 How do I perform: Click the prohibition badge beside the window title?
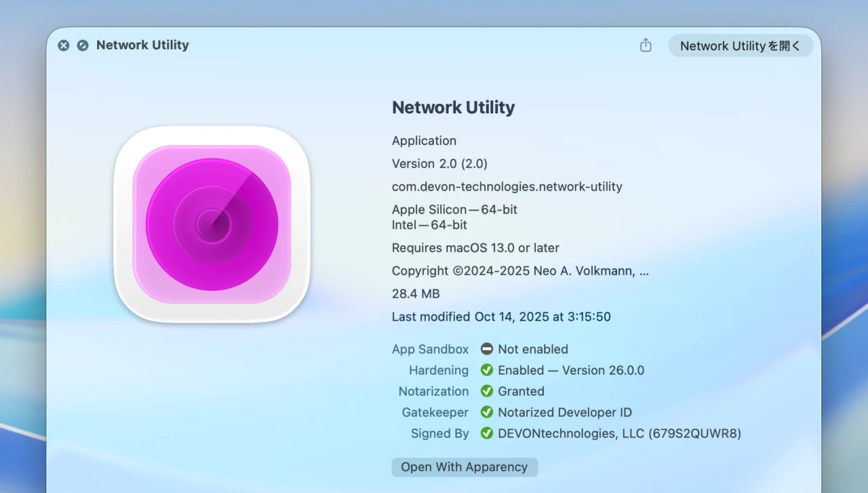(x=83, y=45)
